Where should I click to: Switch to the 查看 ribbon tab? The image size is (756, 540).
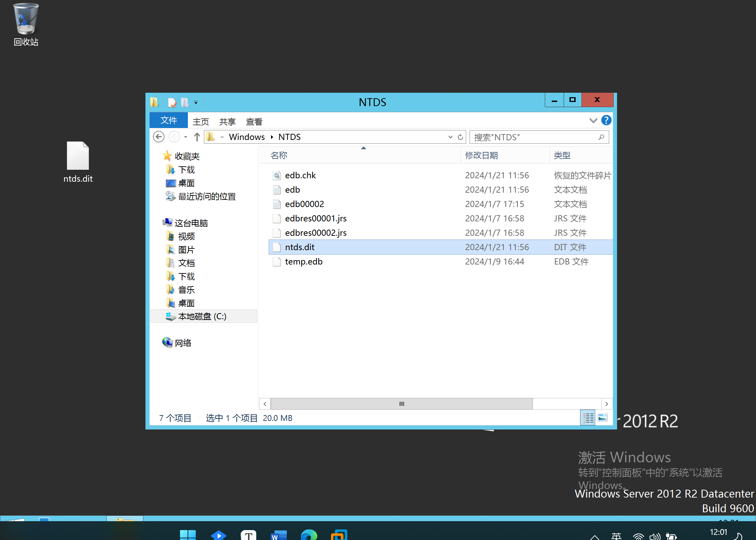pyautogui.click(x=254, y=121)
